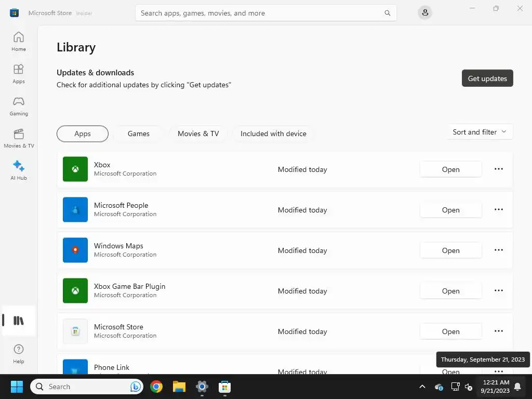Click the Microsoft Store taskbar icon

224,387
